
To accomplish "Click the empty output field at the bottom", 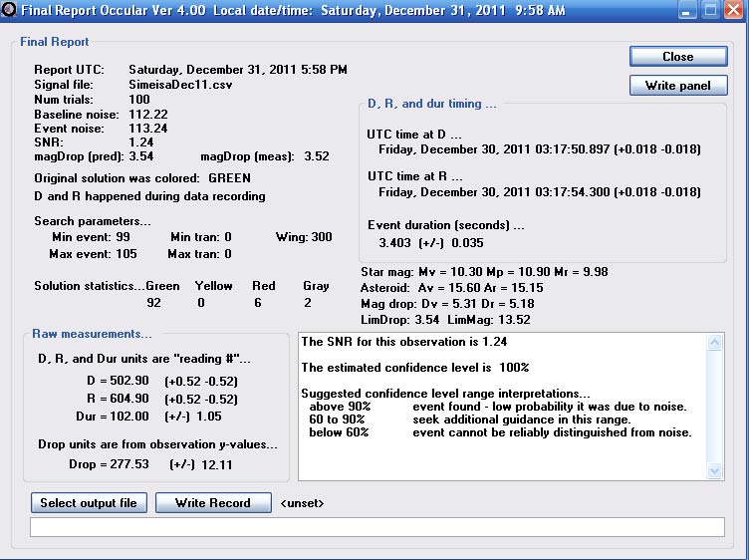I will 377,527.
